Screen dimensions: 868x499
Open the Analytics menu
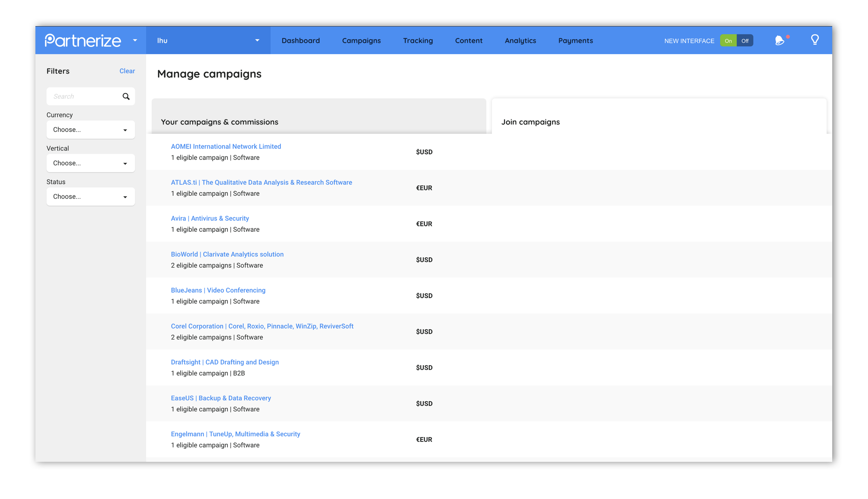(x=520, y=41)
